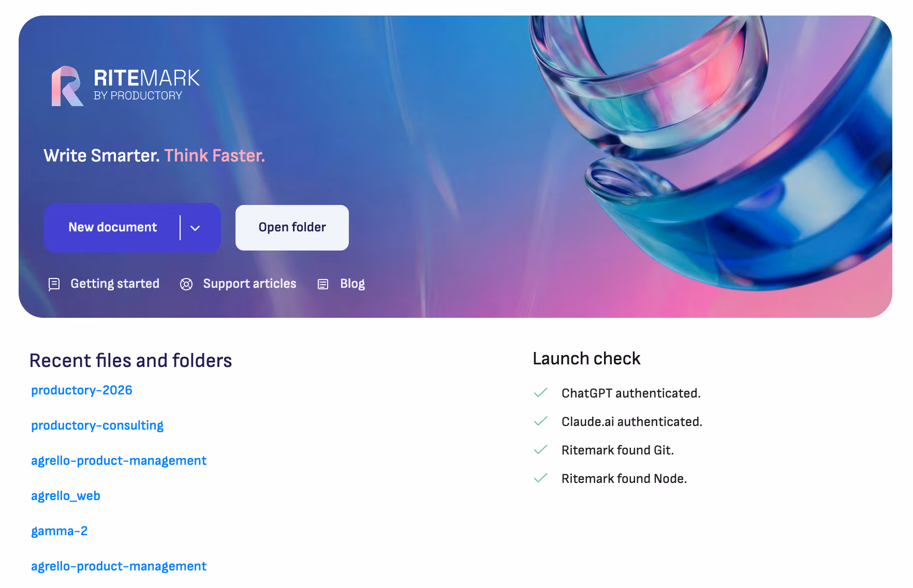This screenshot has height=588, width=913.
Task: Open the Support articles link
Action: (249, 284)
